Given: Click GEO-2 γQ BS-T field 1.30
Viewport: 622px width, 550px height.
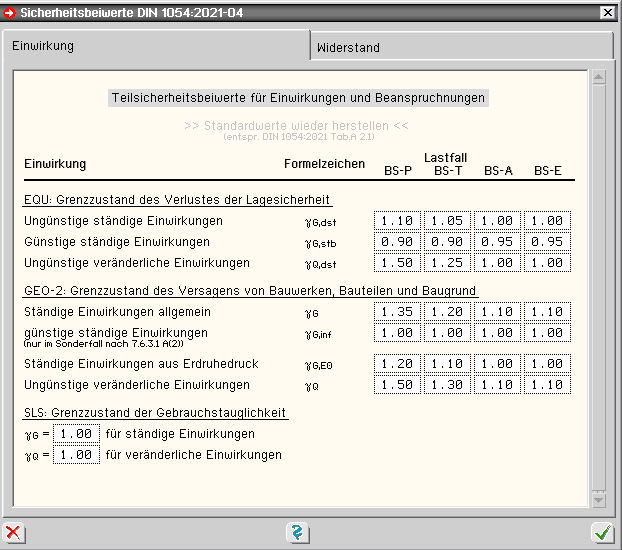Looking at the screenshot, I should 447,385.
